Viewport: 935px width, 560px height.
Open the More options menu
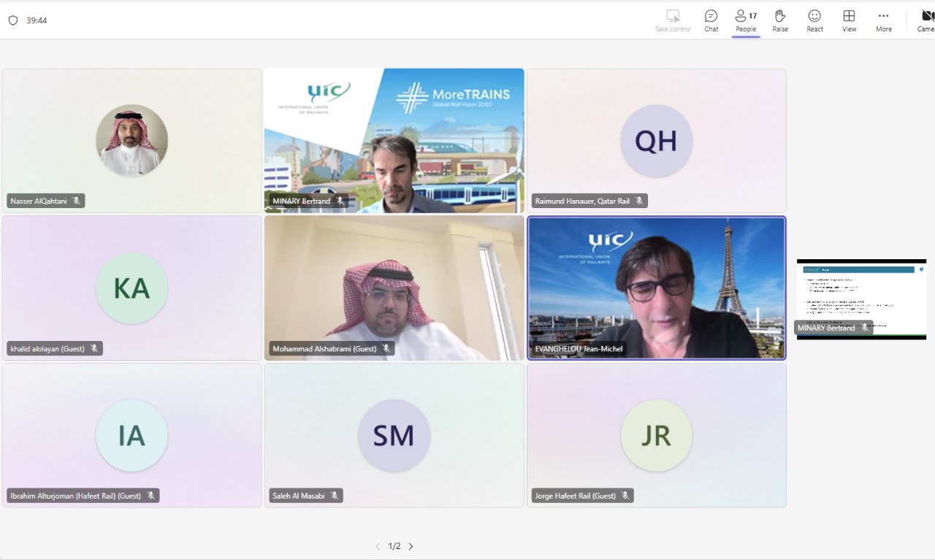(883, 20)
